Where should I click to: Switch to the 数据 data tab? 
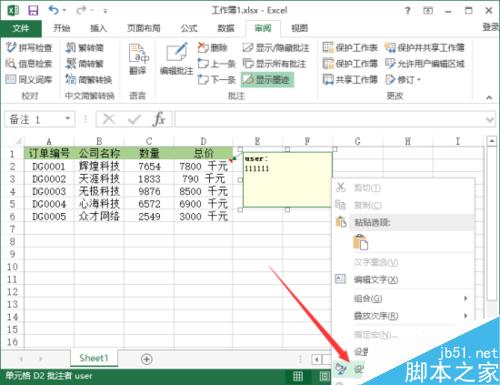click(x=226, y=28)
